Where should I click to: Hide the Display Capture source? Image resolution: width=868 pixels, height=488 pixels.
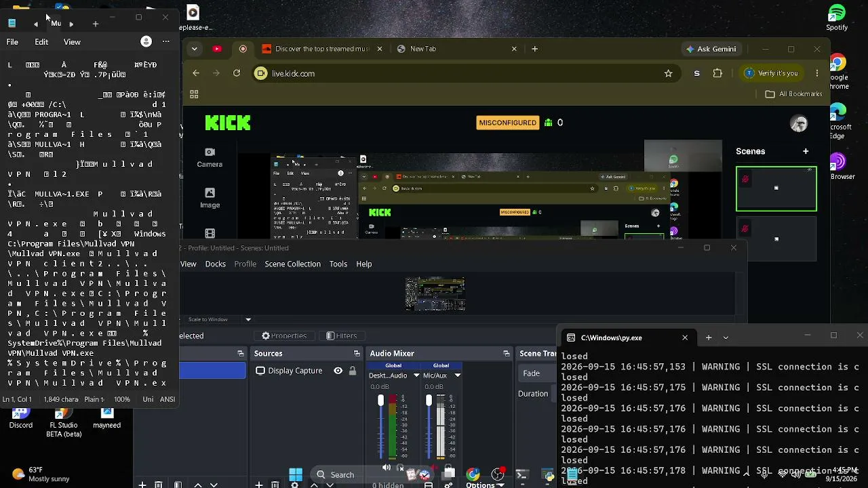pyautogui.click(x=338, y=371)
